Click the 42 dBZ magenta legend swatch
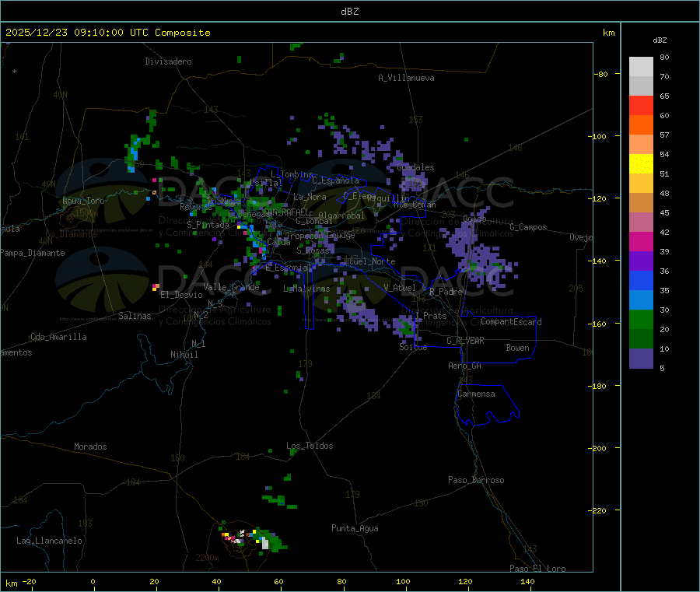 [641, 241]
